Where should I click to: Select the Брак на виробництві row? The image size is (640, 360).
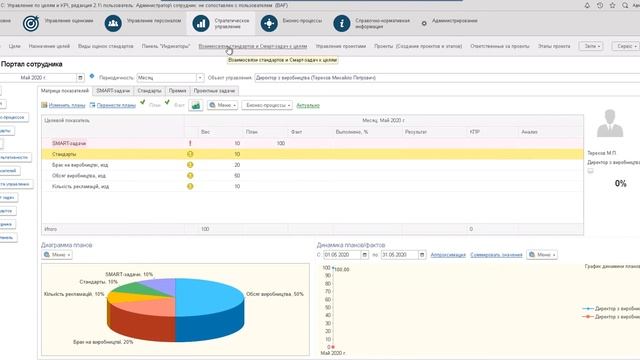tap(312, 165)
